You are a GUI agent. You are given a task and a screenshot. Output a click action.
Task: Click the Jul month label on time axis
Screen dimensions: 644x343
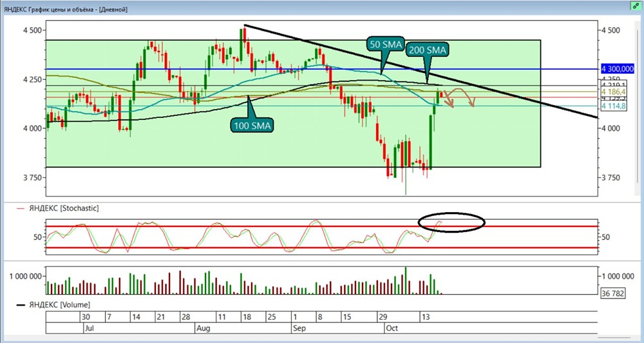pyautogui.click(x=89, y=329)
